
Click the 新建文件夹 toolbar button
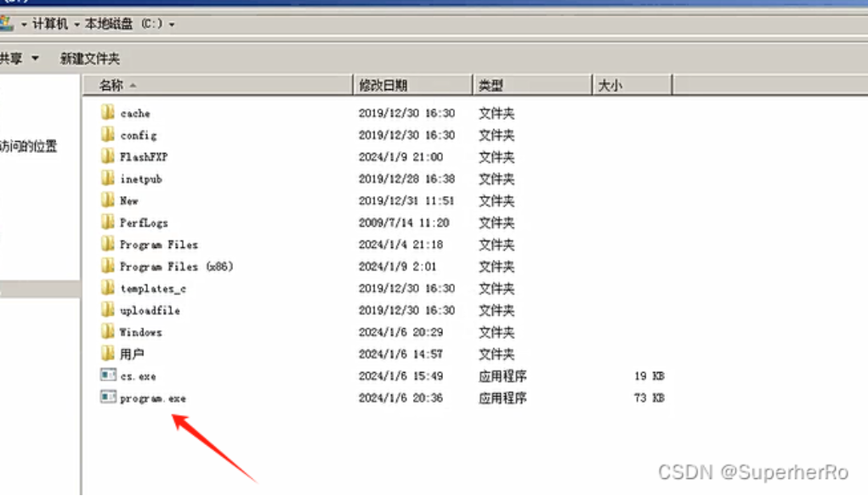89,59
